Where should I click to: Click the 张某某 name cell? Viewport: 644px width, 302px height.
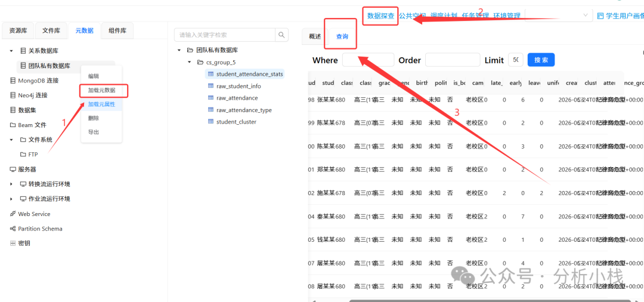pyautogui.click(x=326, y=100)
